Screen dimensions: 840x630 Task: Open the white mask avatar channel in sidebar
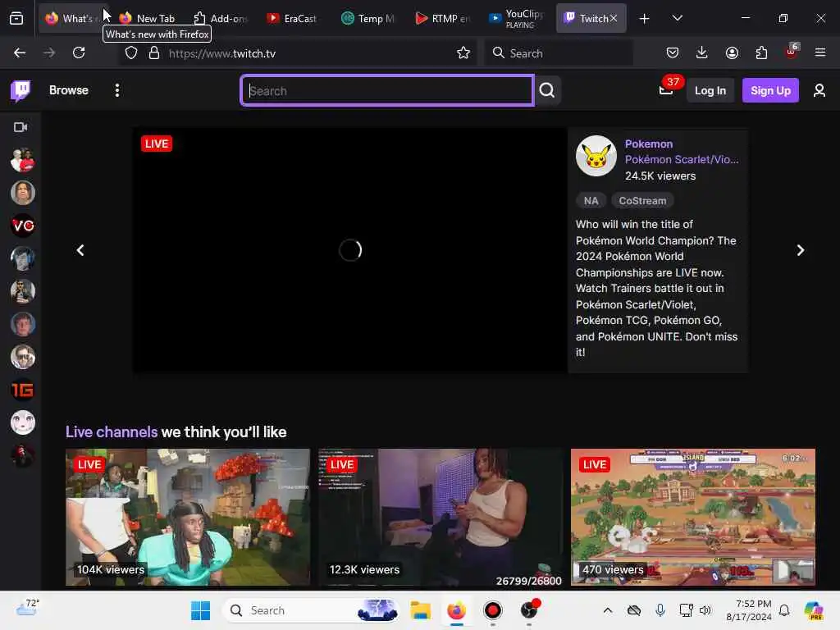click(22, 422)
